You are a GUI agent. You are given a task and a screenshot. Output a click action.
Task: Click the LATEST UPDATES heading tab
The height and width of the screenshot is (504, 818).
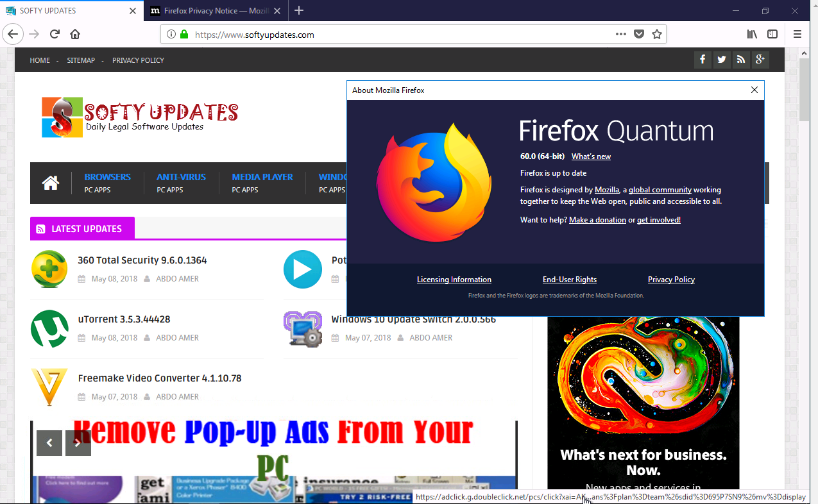(82, 229)
